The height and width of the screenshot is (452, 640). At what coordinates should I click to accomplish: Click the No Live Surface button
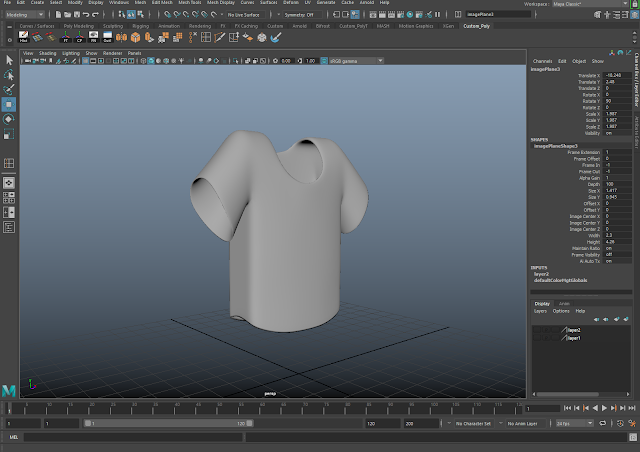(246, 15)
